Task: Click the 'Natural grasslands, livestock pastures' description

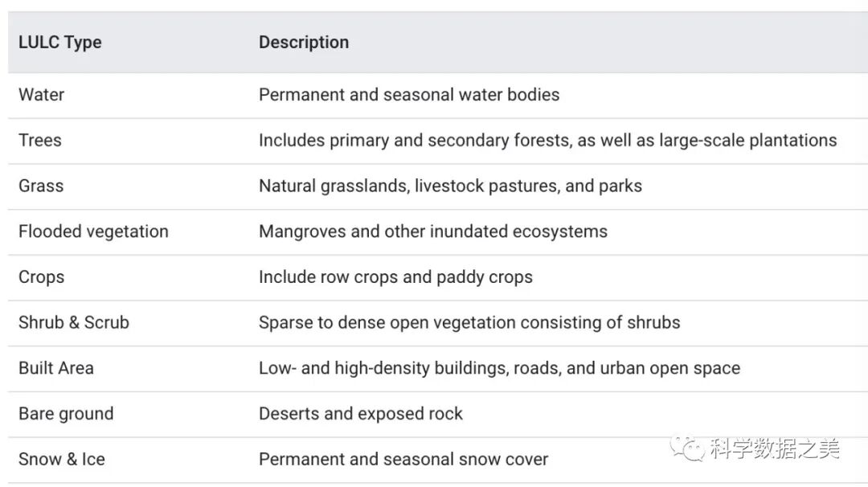Action: 450,186
